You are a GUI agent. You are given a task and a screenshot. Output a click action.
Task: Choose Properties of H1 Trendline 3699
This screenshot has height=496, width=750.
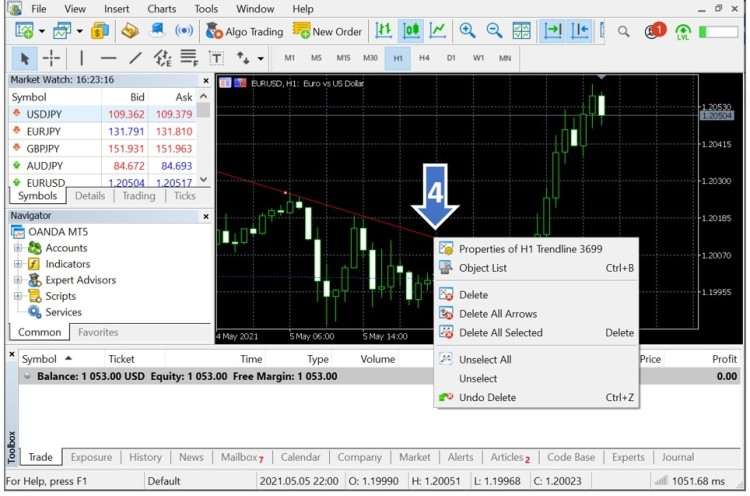(x=530, y=249)
